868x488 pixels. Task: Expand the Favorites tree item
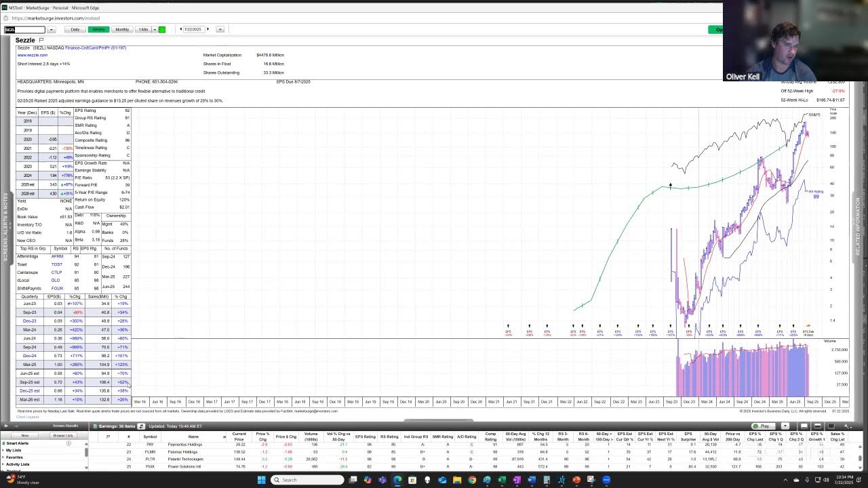[3, 457]
